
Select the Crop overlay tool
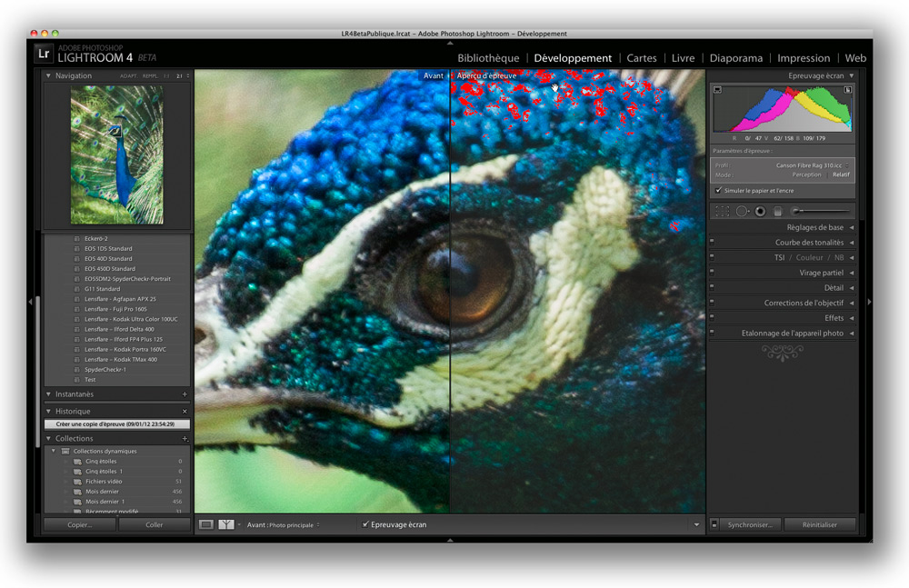[723, 212]
